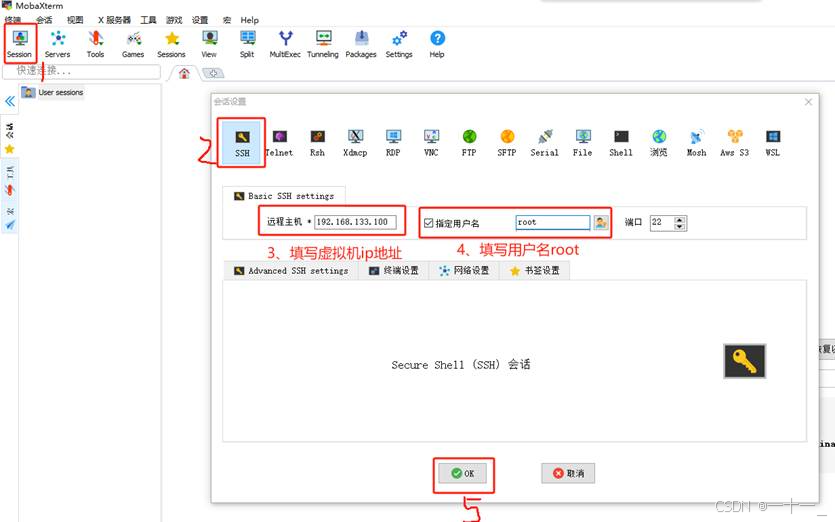Select SFTP session type
The width and height of the screenshot is (835, 522).
pyautogui.click(x=507, y=143)
